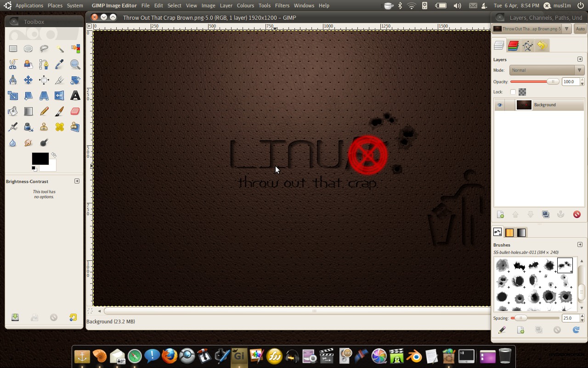Select the Background layer thumbnail
Image resolution: width=588 pixels, height=368 pixels.
(x=524, y=105)
